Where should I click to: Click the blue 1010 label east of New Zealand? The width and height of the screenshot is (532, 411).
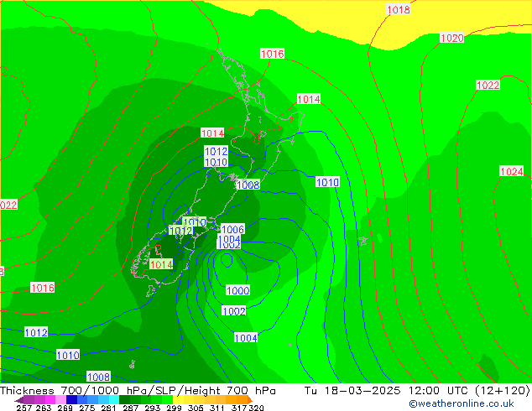(x=327, y=183)
